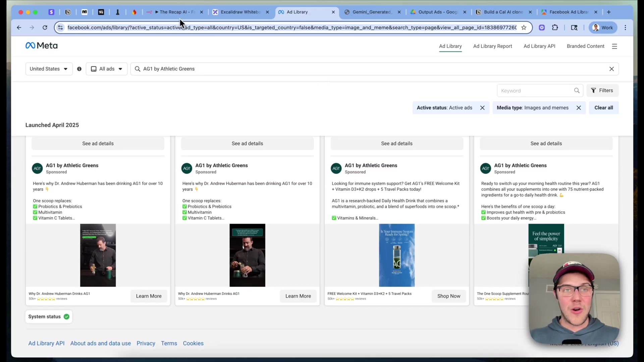
Task: Bookmark this page with the star icon
Action: (x=524, y=28)
